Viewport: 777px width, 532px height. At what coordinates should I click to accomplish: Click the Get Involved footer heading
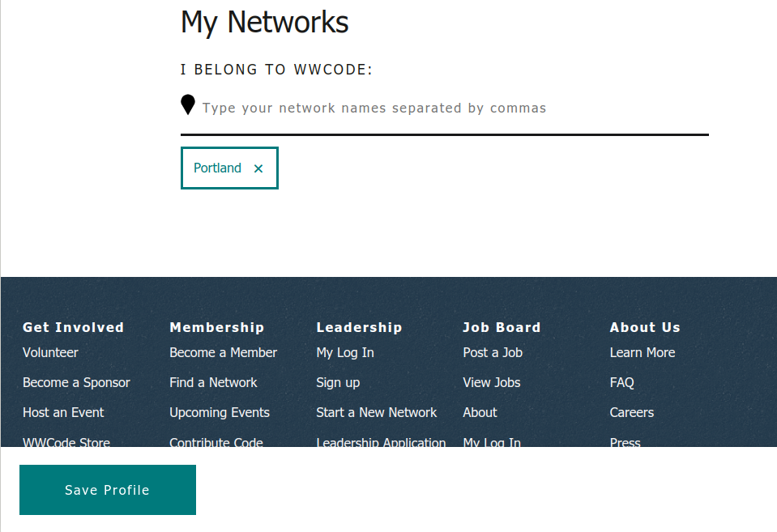click(74, 327)
